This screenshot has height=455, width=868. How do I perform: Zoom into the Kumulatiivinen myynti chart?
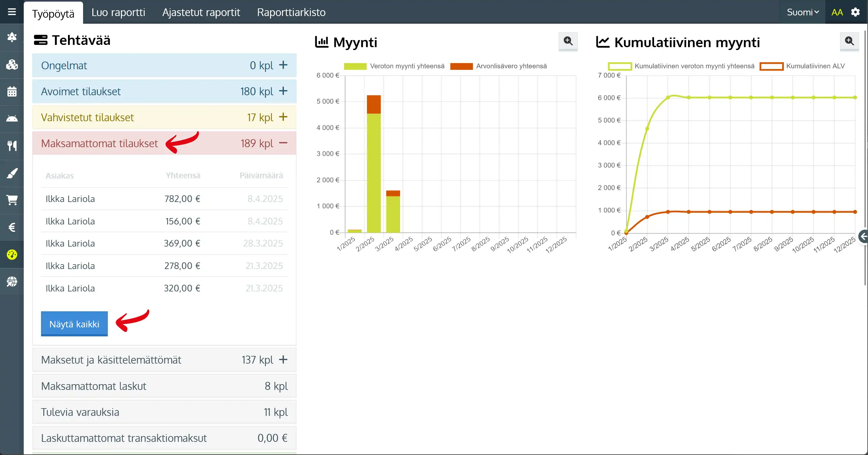coord(849,41)
